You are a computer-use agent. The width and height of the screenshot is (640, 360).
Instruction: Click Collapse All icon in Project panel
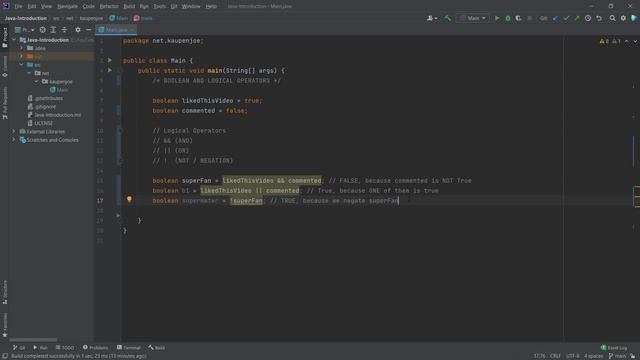tap(64, 30)
